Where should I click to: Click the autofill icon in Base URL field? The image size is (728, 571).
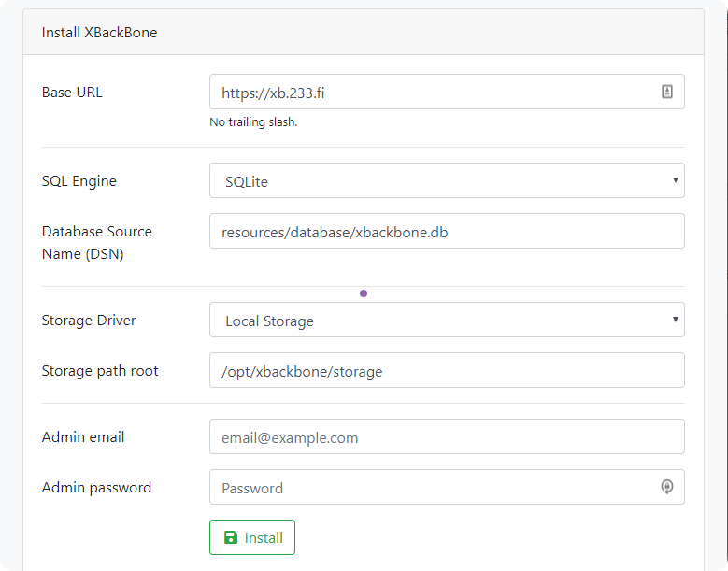point(666,92)
